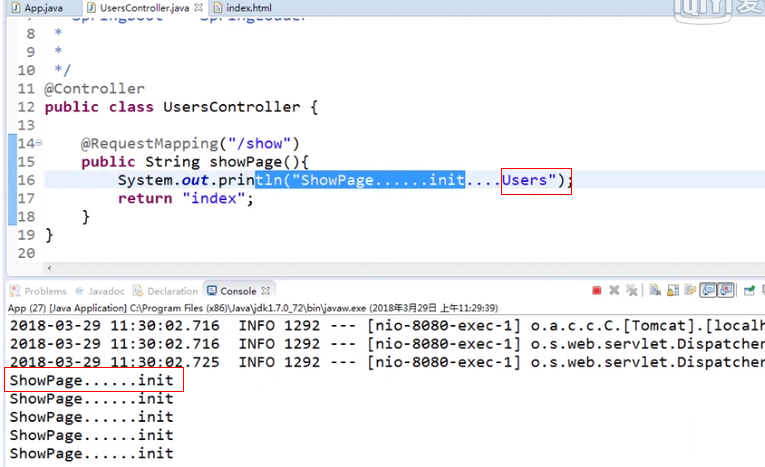Close the UsersController.java tab

pos(198,8)
